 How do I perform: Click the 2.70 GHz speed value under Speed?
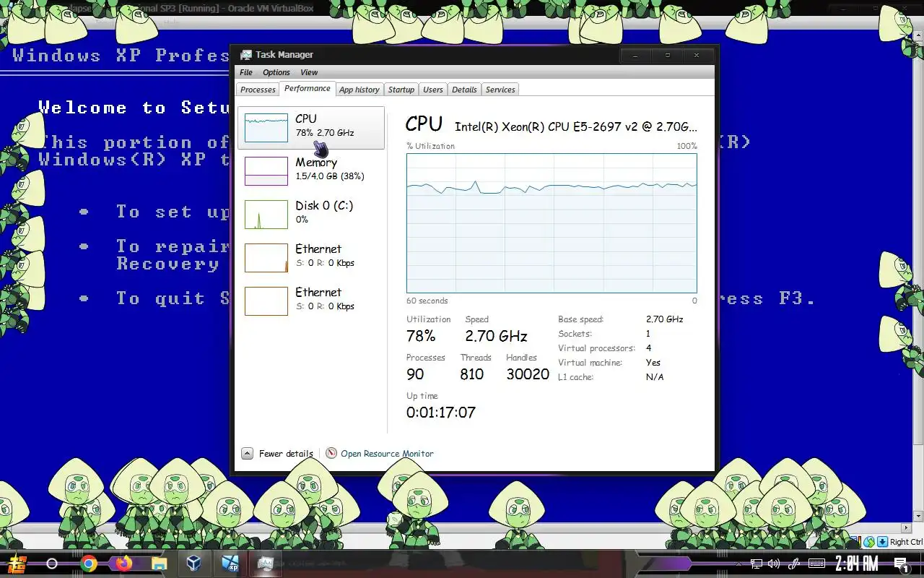[x=496, y=336]
